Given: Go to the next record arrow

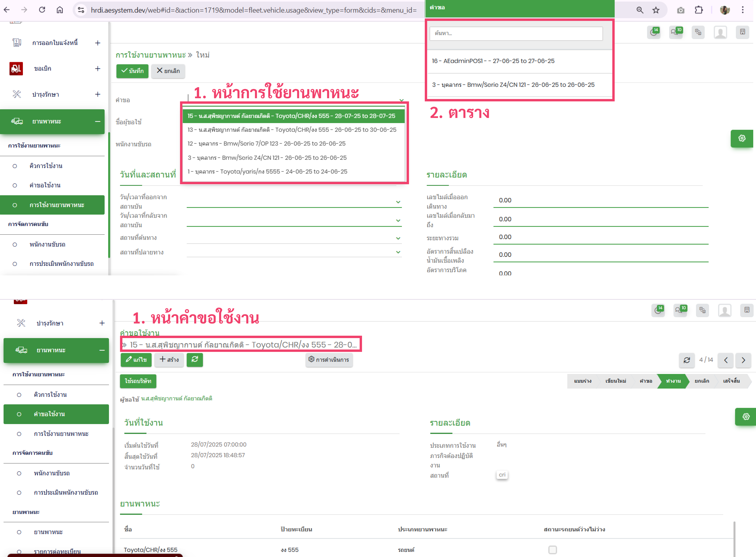Looking at the screenshot, I should coord(743,360).
